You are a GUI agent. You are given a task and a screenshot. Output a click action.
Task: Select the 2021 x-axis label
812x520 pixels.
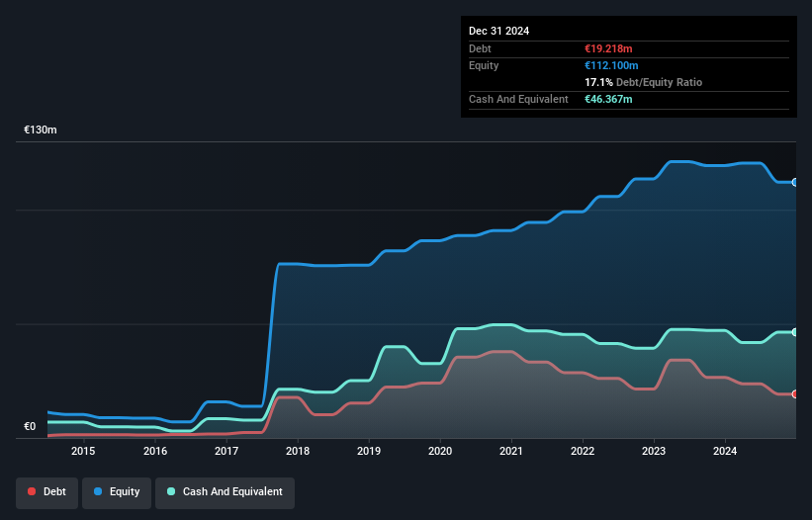pos(511,451)
